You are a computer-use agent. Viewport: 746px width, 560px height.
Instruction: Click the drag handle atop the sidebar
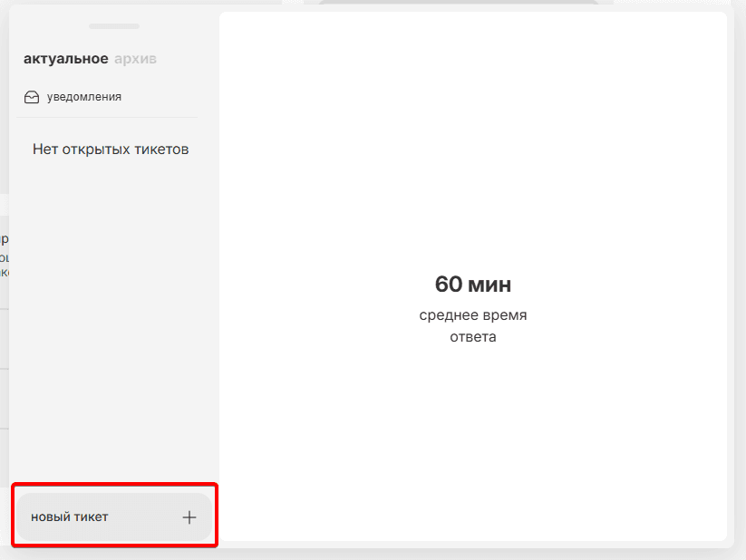114,26
